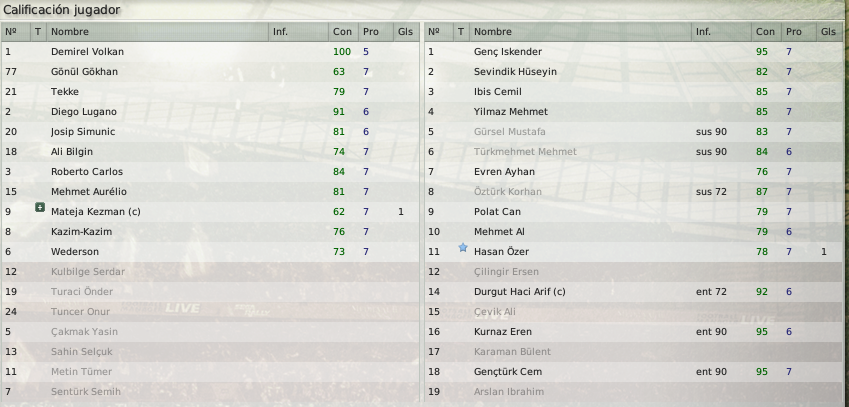
Task: Click substitute Kulbilge Serdar
Action: [x=88, y=272]
